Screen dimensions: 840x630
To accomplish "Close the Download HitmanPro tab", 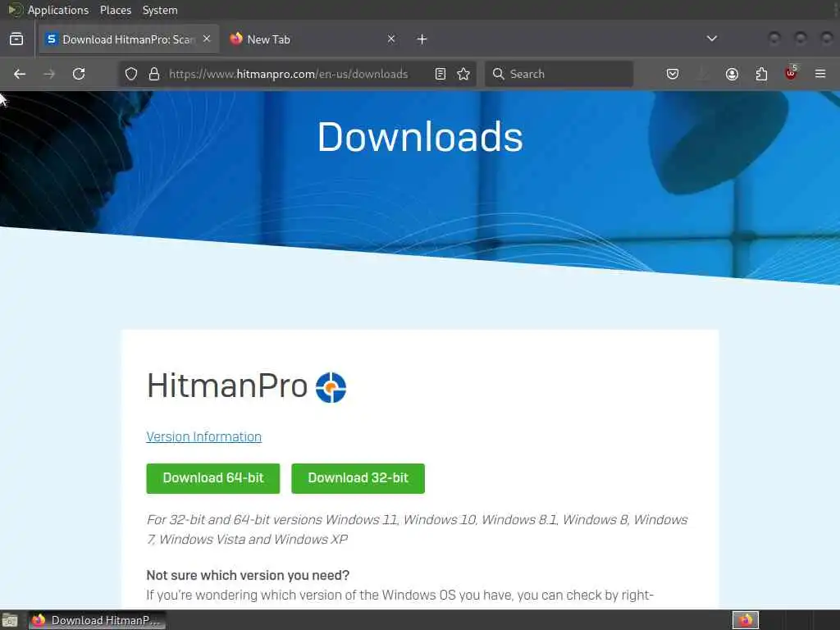I will coord(207,39).
